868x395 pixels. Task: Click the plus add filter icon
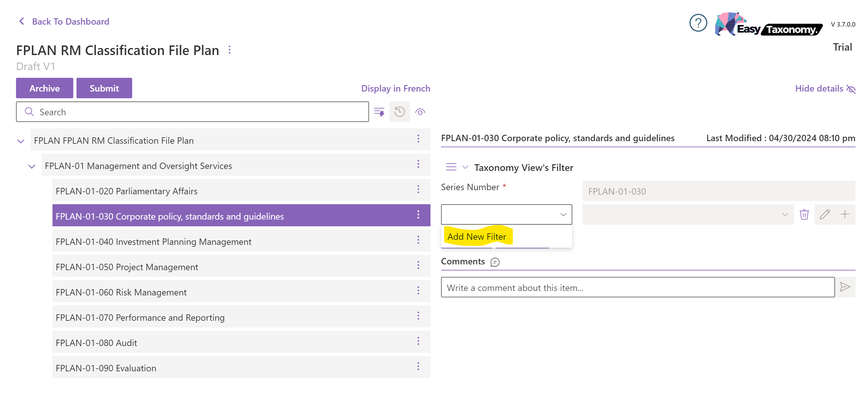(844, 214)
